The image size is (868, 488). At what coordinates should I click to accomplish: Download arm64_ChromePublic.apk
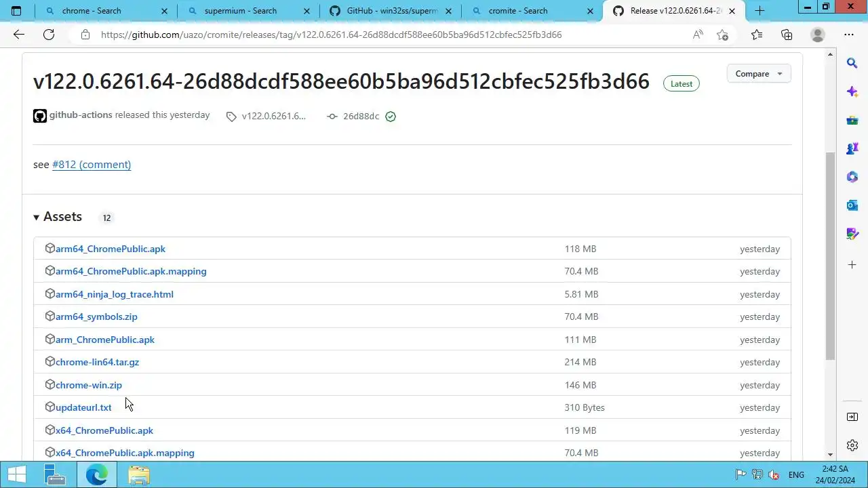[111, 249]
